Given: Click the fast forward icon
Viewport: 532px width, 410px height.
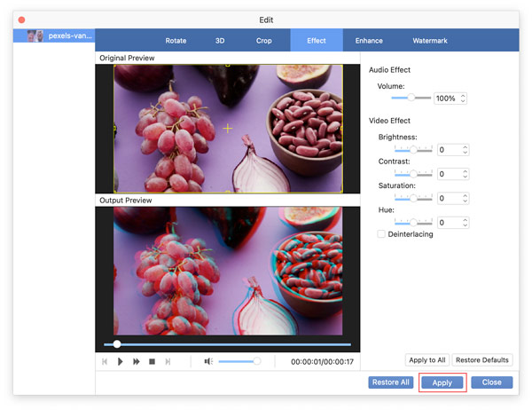Looking at the screenshot, I should click(x=137, y=362).
